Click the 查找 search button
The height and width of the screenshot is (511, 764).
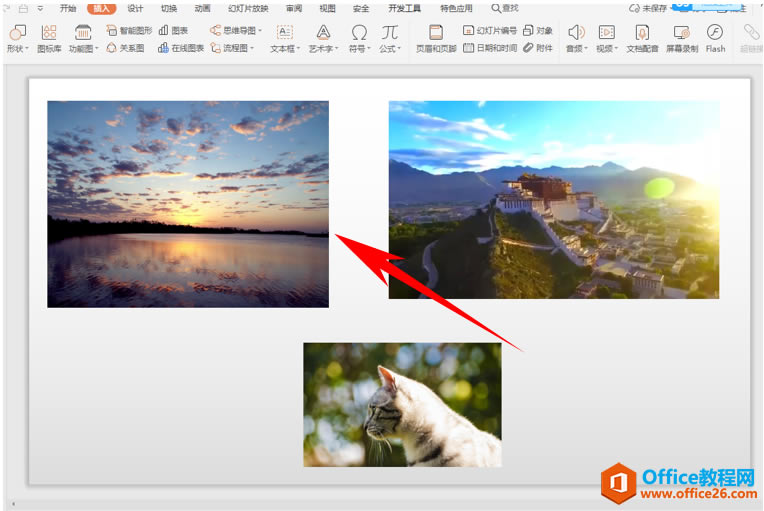click(505, 8)
